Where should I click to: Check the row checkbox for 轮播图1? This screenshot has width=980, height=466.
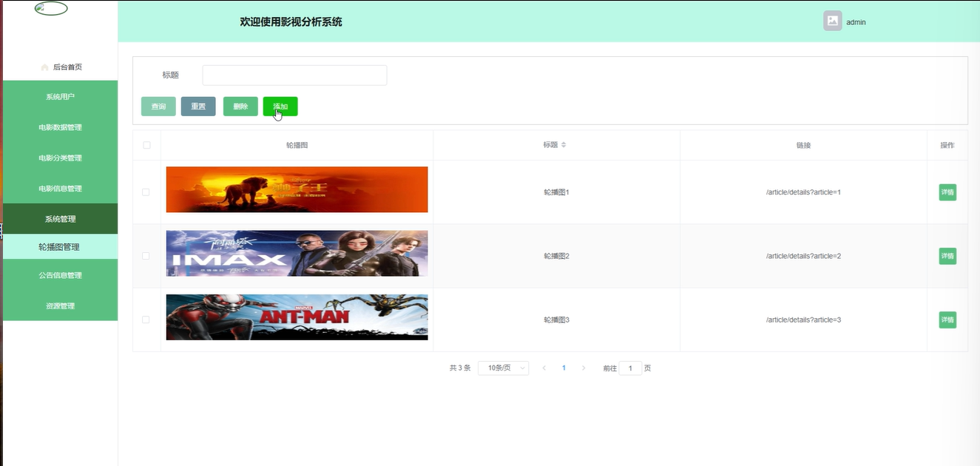[x=146, y=192]
